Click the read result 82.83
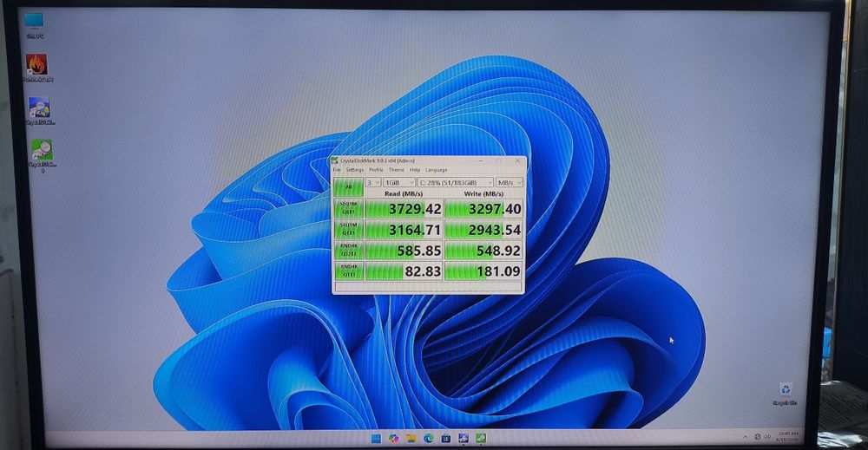Image resolution: width=868 pixels, height=450 pixels. pyautogui.click(x=404, y=271)
